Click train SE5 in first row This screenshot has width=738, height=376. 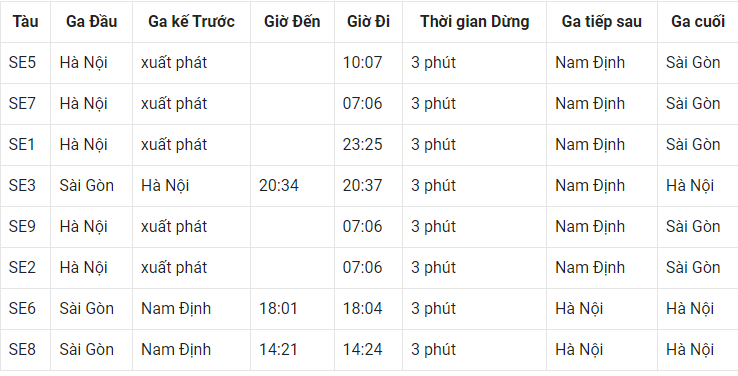tap(22, 63)
